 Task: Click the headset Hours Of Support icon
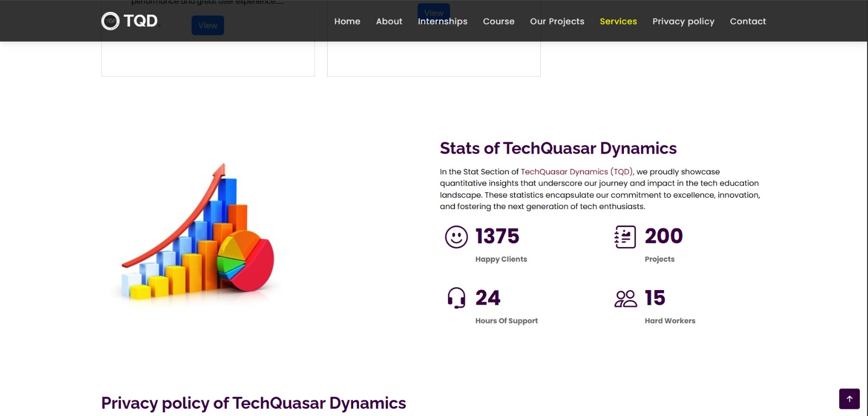(456, 298)
